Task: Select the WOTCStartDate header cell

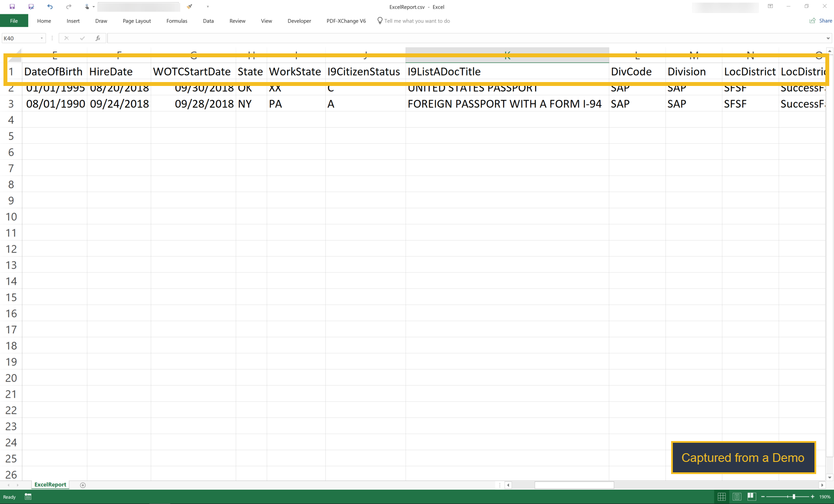Action: pyautogui.click(x=193, y=72)
